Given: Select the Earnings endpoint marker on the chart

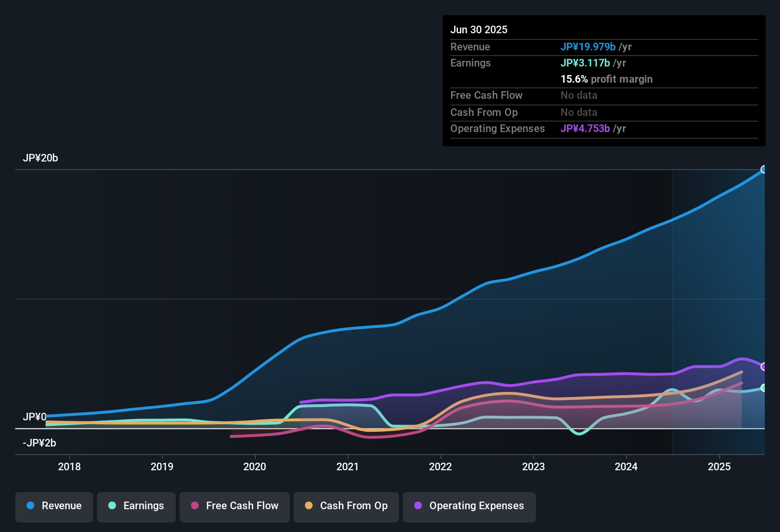Looking at the screenshot, I should (x=764, y=388).
